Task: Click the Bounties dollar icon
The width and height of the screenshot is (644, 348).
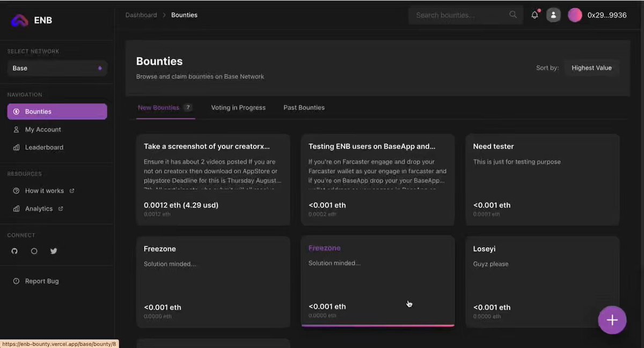Action: (x=16, y=112)
